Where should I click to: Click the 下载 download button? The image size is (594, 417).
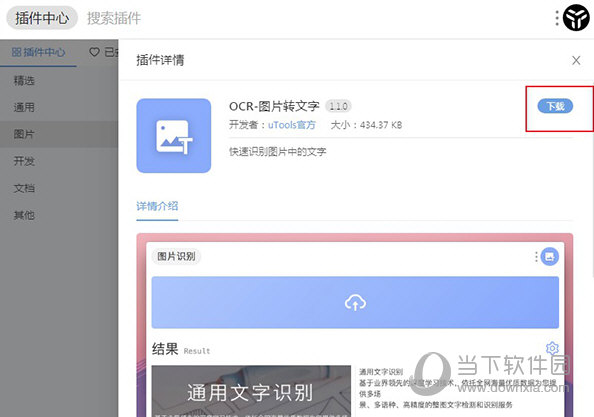tap(555, 106)
